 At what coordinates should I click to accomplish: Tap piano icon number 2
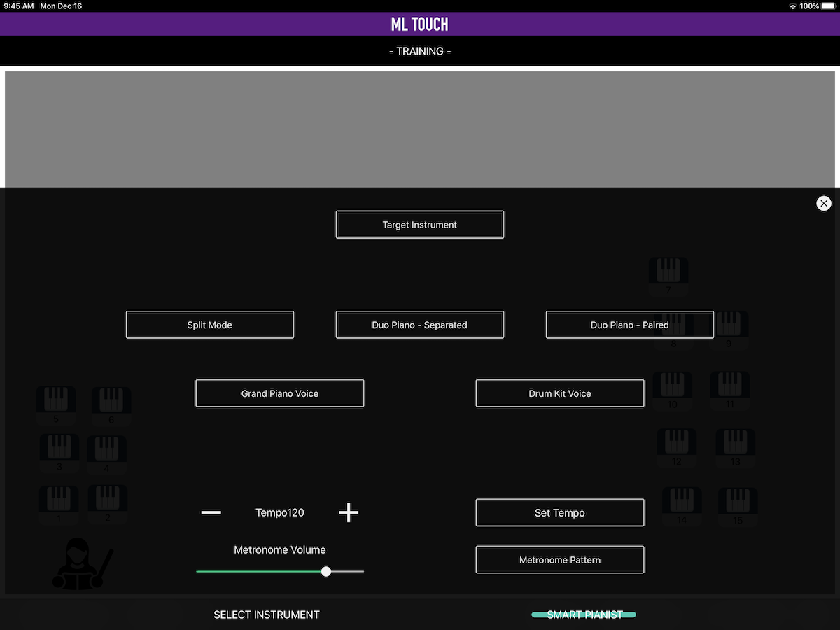(x=107, y=505)
